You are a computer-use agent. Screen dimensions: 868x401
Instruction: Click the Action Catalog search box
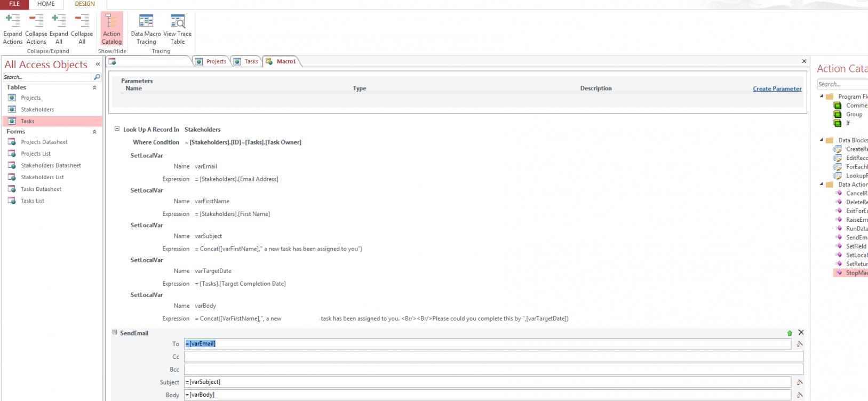tap(842, 84)
